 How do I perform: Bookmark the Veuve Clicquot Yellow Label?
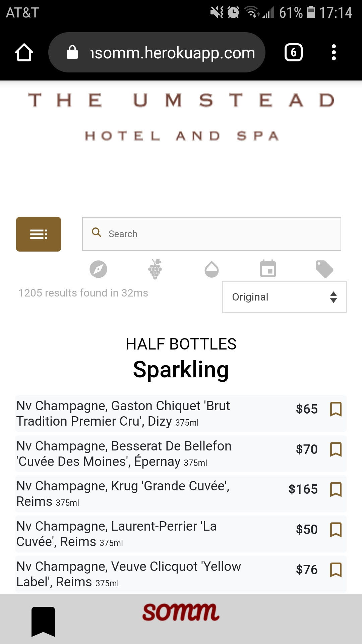click(336, 570)
